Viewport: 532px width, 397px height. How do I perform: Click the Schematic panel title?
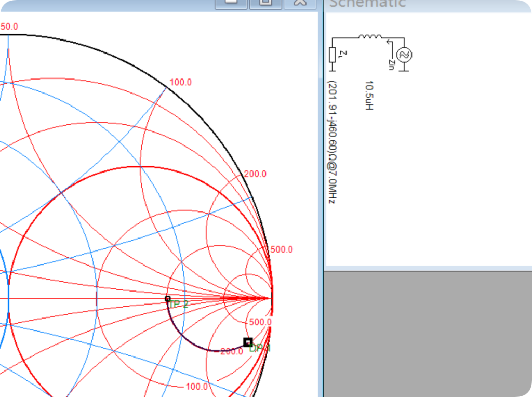(367, 4)
